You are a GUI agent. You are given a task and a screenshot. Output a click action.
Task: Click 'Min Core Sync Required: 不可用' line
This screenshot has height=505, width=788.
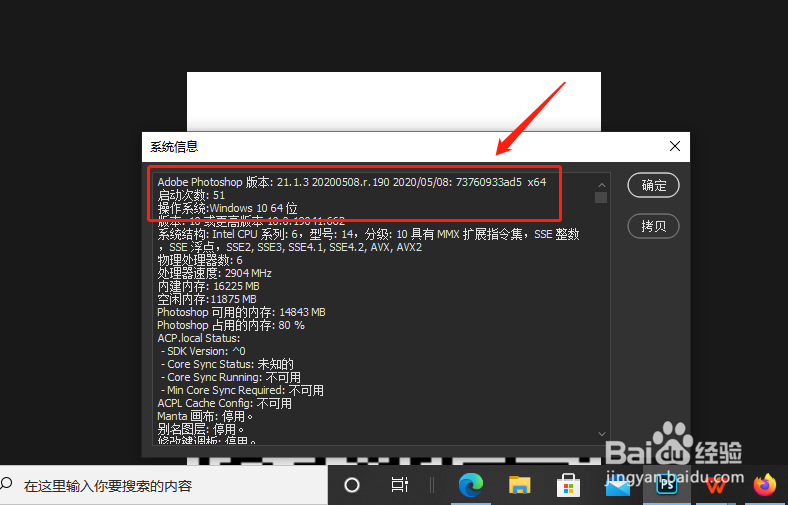[242, 390]
